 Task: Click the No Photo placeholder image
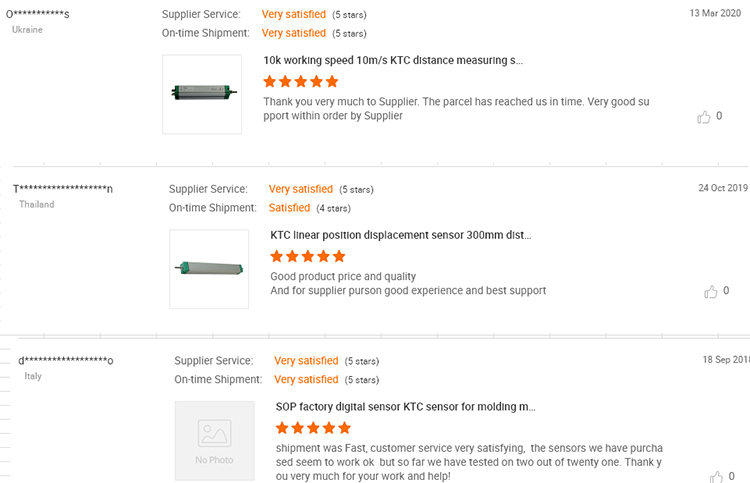(214, 440)
